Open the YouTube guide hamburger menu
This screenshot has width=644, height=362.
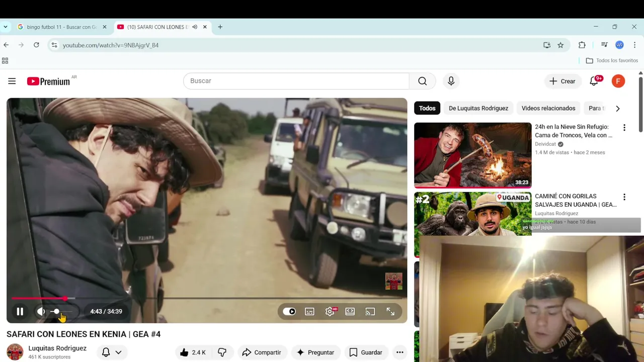(12, 81)
